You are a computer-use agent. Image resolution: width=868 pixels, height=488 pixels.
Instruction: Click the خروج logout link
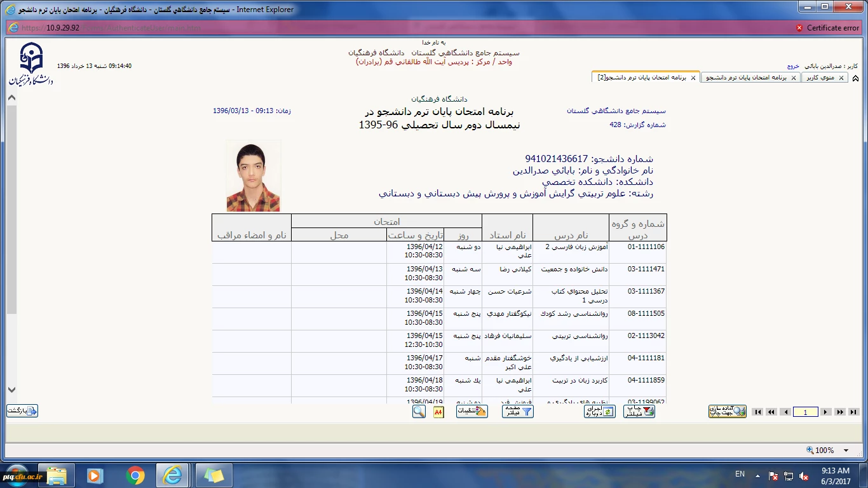pos(793,66)
